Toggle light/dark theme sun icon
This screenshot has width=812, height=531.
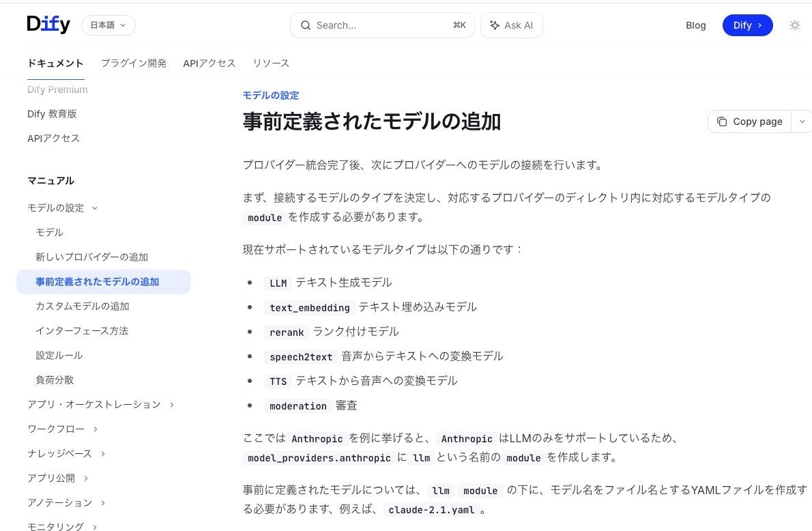pyautogui.click(x=794, y=25)
